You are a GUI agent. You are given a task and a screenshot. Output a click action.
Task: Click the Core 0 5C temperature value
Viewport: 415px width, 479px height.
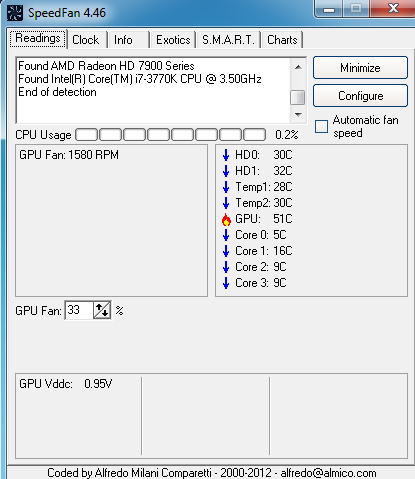(280, 235)
